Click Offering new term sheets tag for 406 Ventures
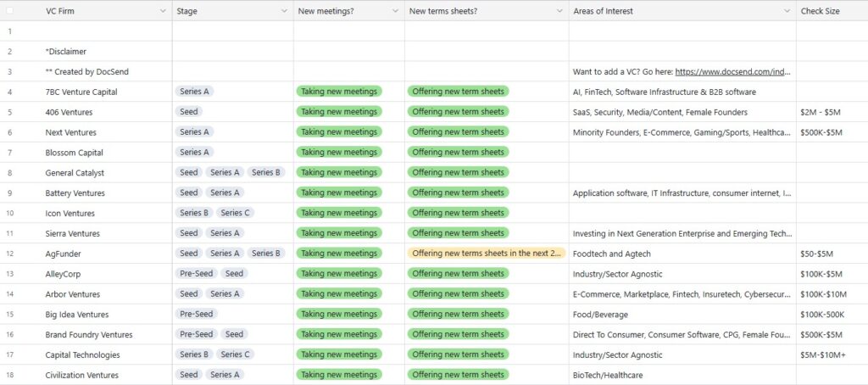The width and height of the screenshot is (868, 385). [459, 111]
